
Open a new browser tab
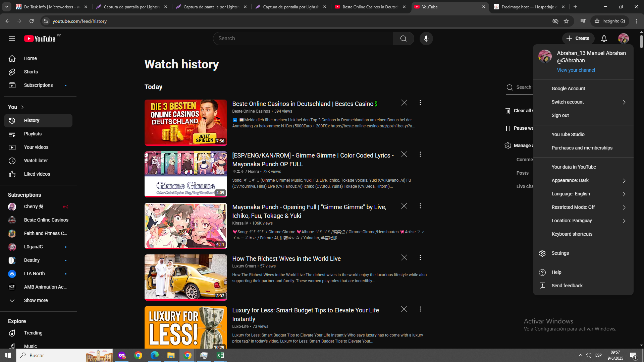[575, 7]
